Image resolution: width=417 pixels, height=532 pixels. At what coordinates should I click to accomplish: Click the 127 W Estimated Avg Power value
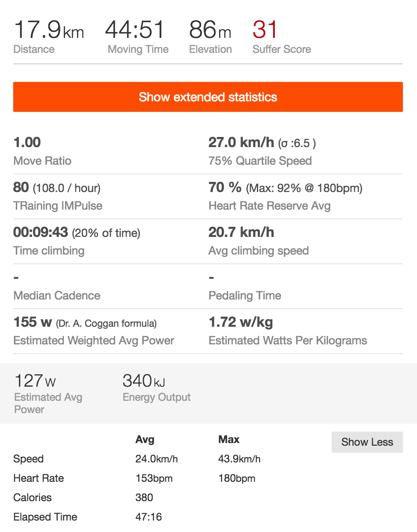(35, 381)
